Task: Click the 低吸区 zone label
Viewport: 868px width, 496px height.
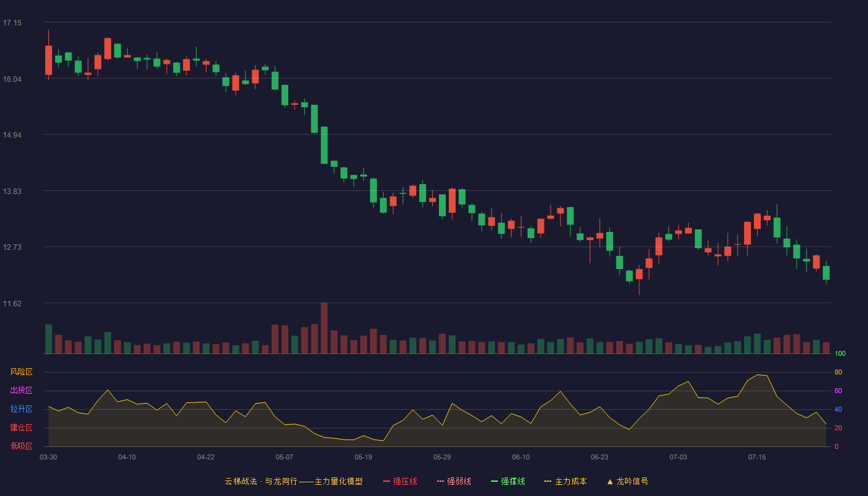Action: (x=21, y=446)
